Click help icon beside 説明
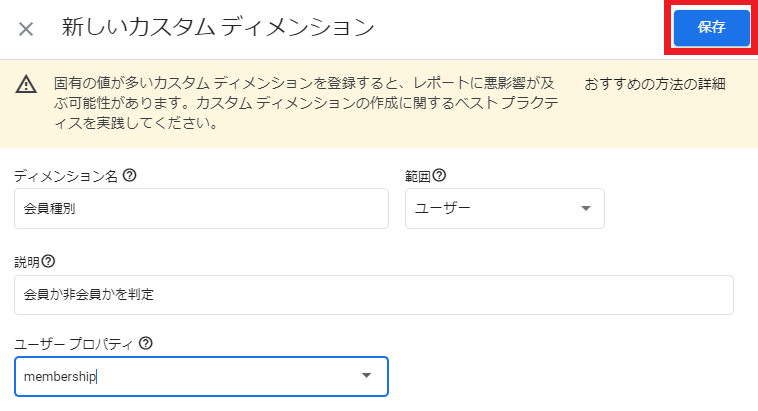The image size is (758, 411). point(49,261)
